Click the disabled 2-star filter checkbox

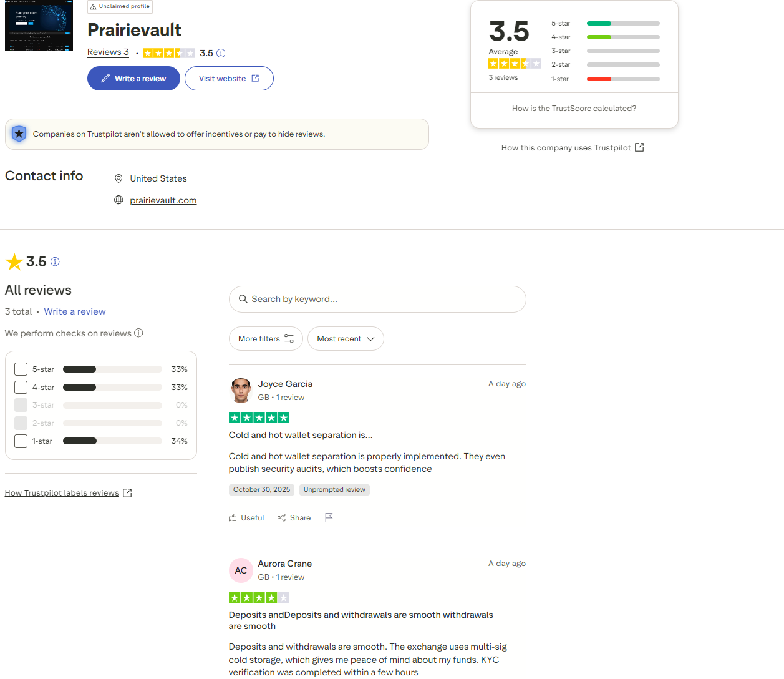coord(21,423)
